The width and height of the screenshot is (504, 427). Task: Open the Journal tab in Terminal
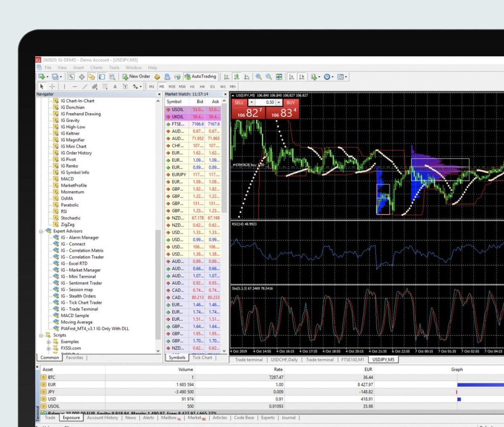[x=289, y=418]
